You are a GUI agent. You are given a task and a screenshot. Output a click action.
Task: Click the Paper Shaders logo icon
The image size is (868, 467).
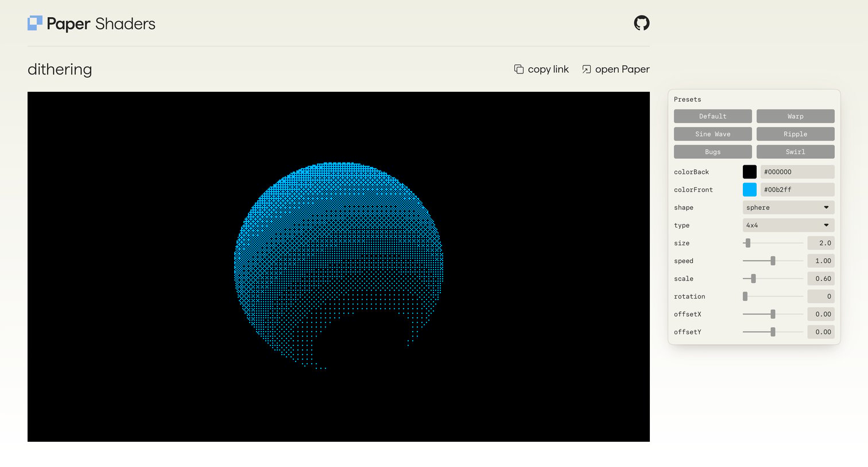point(35,23)
